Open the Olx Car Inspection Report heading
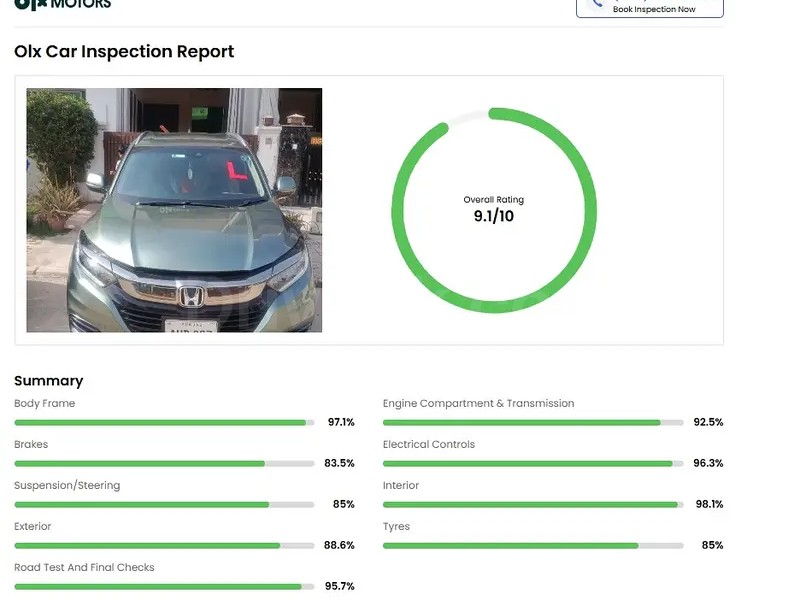The image size is (800, 600). tap(124, 51)
